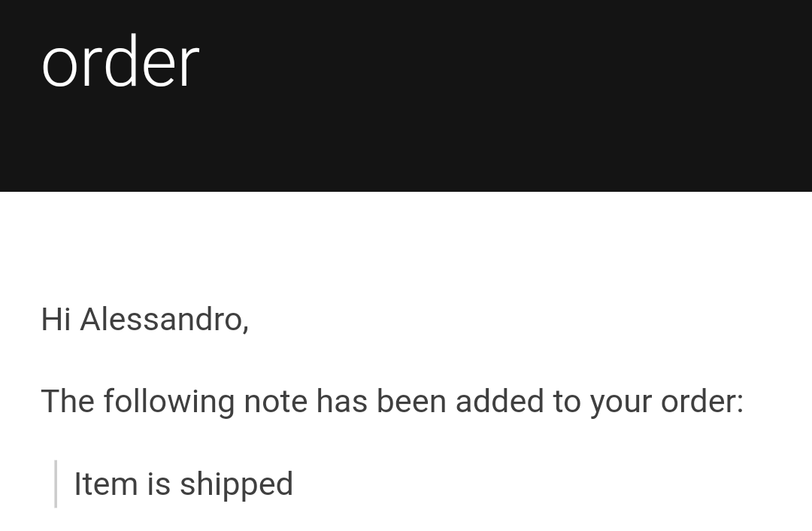
Task: Click "order:" at the end of the sentence
Action: coord(701,402)
